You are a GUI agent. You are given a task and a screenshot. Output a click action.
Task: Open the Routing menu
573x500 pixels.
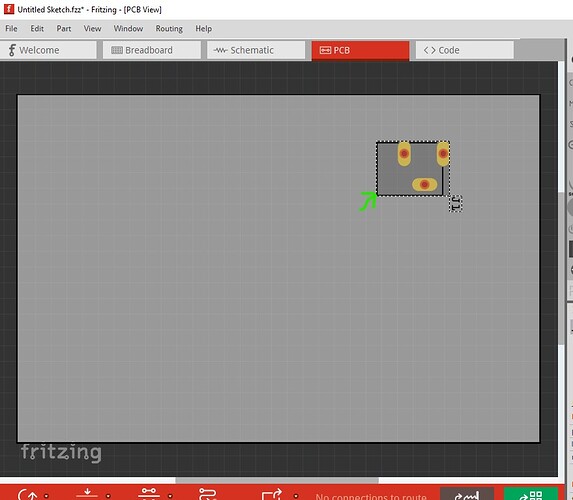click(169, 29)
